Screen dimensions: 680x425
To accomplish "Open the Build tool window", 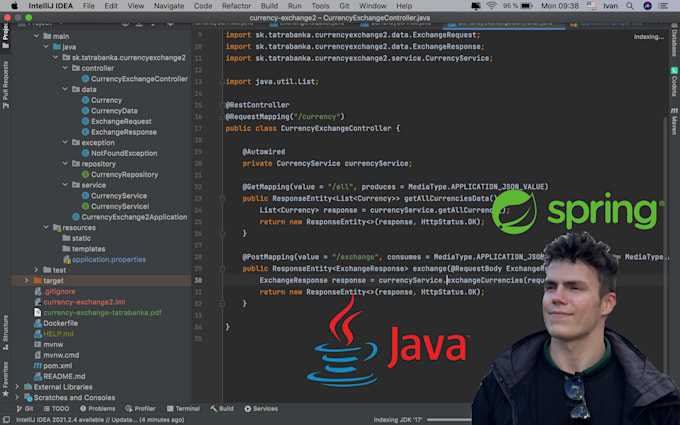I will click(x=222, y=409).
